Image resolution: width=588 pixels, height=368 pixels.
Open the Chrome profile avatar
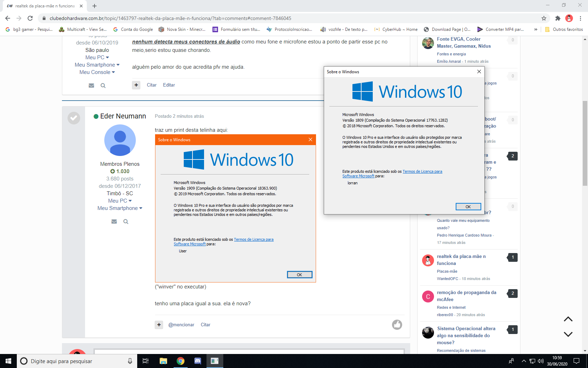point(569,18)
